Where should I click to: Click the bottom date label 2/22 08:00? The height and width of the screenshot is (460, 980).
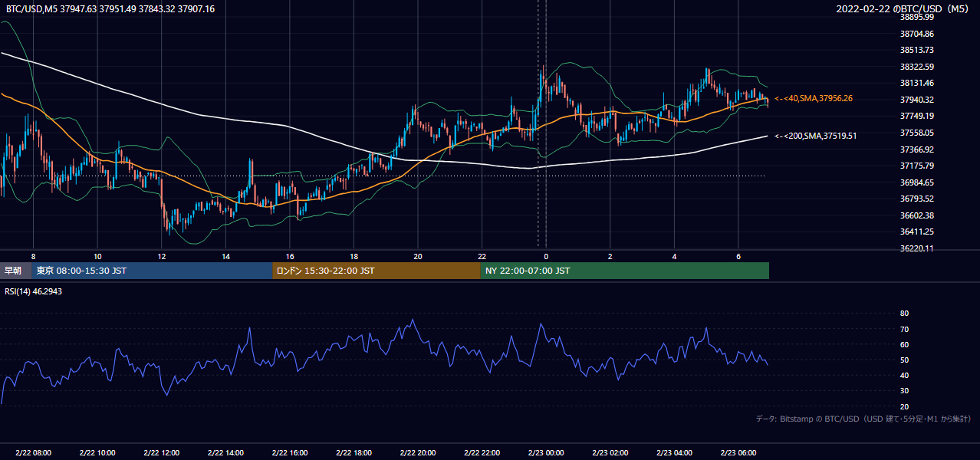pos(33,453)
